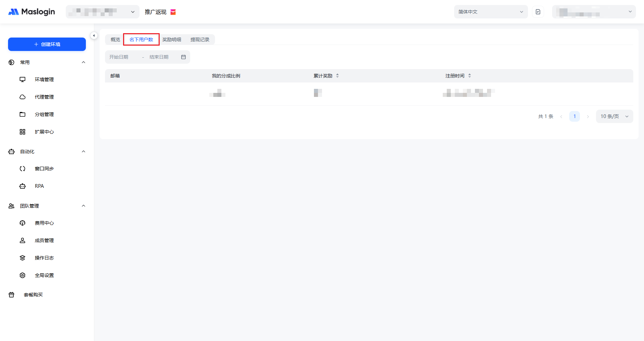Open the 推广返现 link
Viewport: 644px width, 341px height.
[x=156, y=12]
